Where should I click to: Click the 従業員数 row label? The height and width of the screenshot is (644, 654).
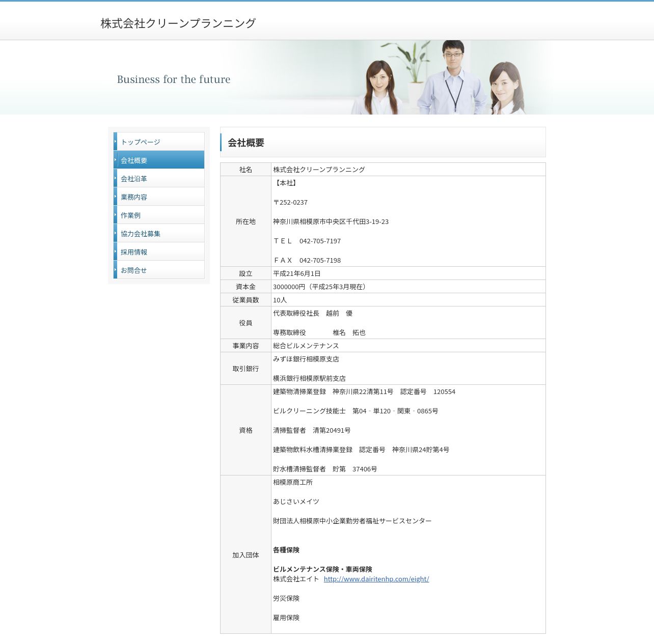tap(246, 300)
